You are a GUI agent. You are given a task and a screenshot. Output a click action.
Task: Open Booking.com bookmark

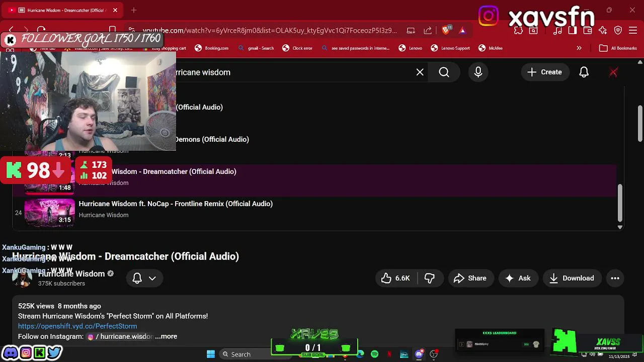211,48
